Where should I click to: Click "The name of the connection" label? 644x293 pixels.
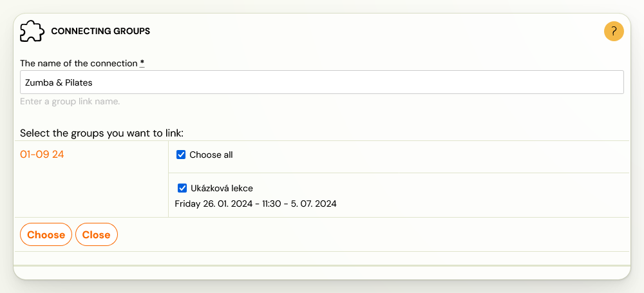point(79,63)
